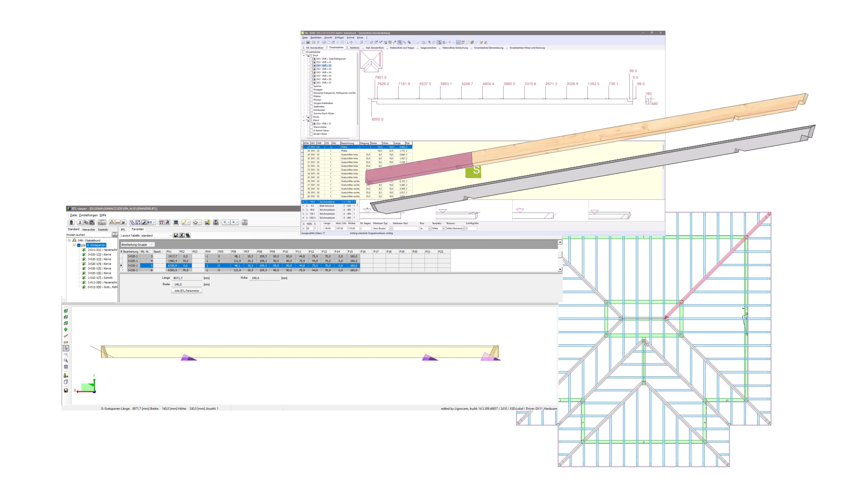Open the Hilfe menu in BTL-viewer

(x=103, y=215)
